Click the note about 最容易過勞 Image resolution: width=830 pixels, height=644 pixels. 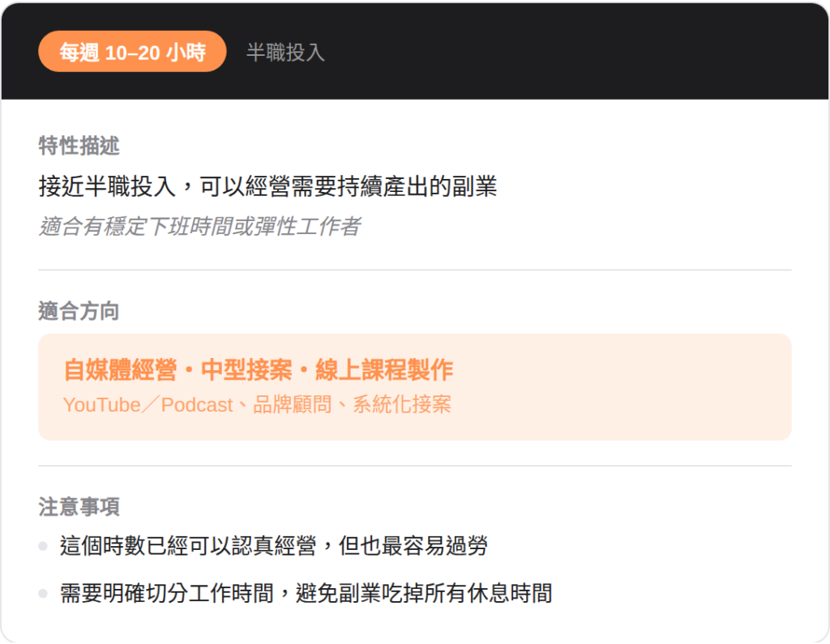(274, 547)
